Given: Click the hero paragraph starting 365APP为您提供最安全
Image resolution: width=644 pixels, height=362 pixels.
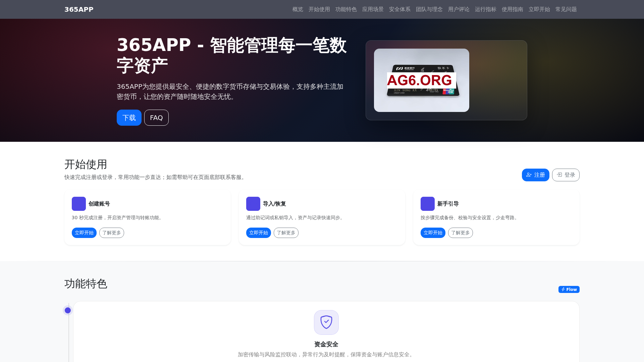Looking at the screenshot, I should [230, 92].
